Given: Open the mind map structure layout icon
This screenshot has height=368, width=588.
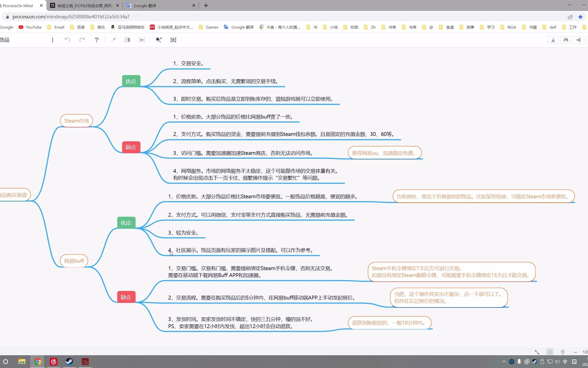Looking at the screenshot, I should point(173,40).
